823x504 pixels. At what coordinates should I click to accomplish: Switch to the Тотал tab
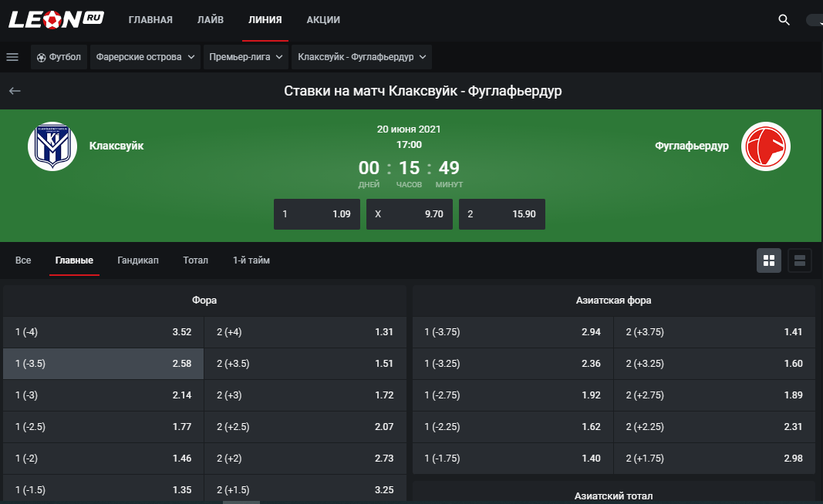pyautogui.click(x=196, y=260)
